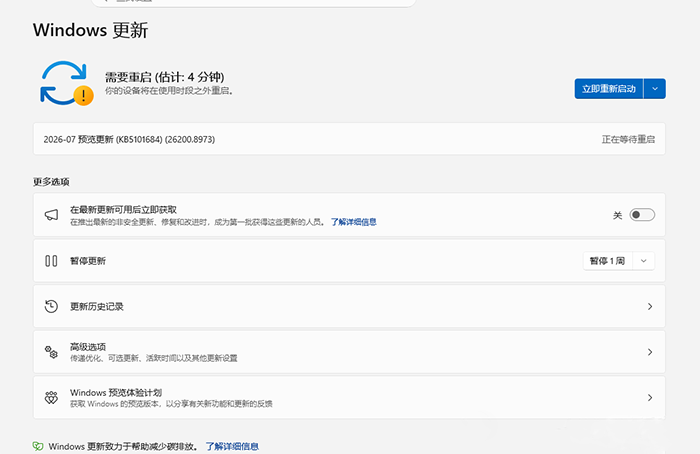Click 正在等待重启 status text

click(628, 139)
